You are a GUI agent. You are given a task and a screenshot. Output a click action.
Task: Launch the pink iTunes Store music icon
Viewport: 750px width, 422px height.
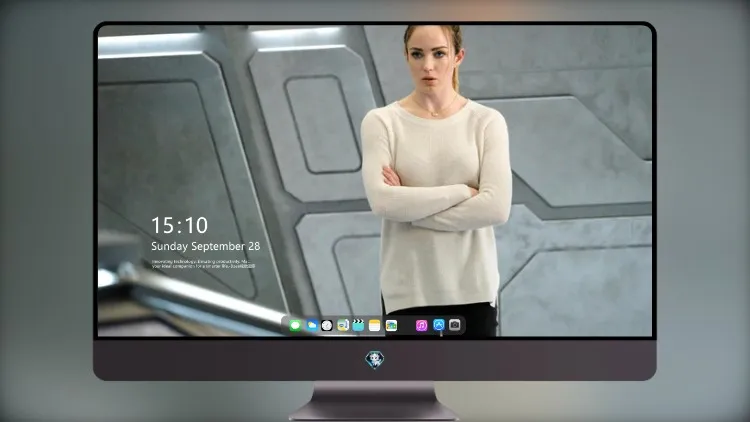pyautogui.click(x=421, y=325)
